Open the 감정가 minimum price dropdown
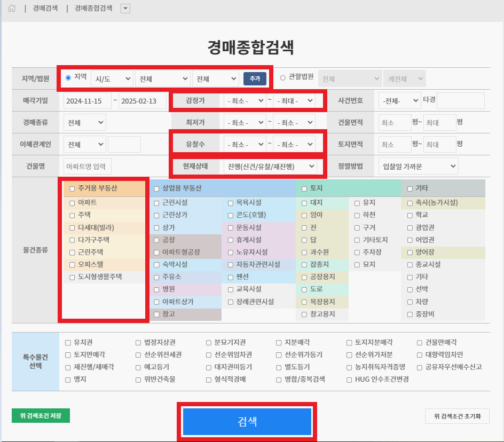This screenshot has width=504, height=442. coord(245,100)
